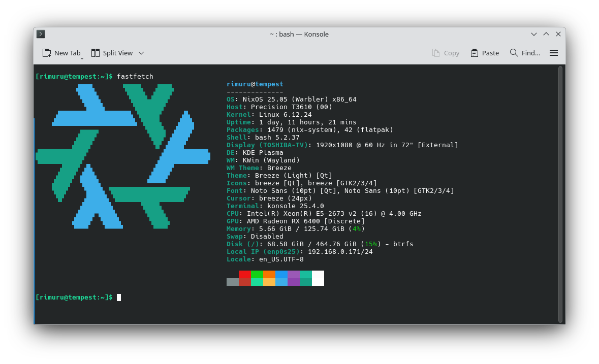Expand the New Tab dropdown arrow
Screen dimensions: 599x364
[x=82, y=58]
